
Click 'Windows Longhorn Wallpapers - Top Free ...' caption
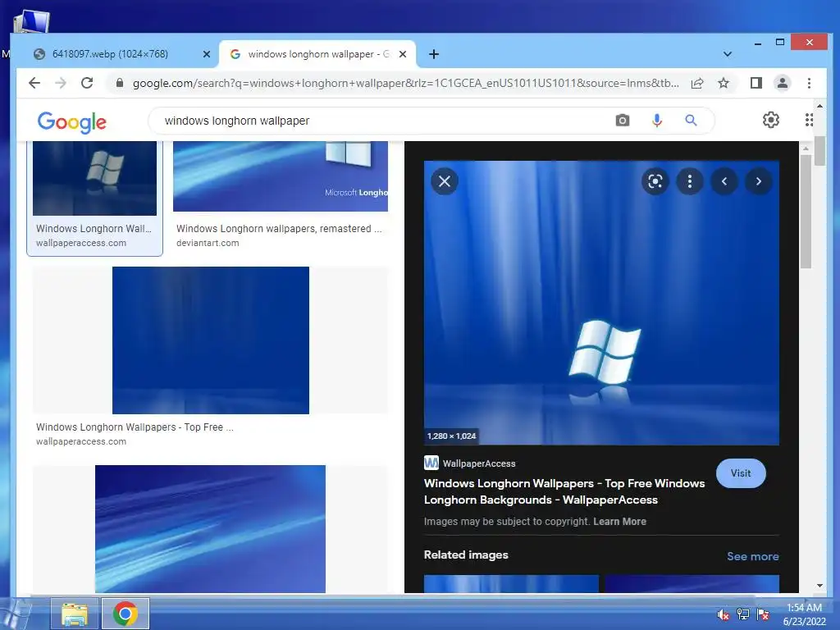135,427
